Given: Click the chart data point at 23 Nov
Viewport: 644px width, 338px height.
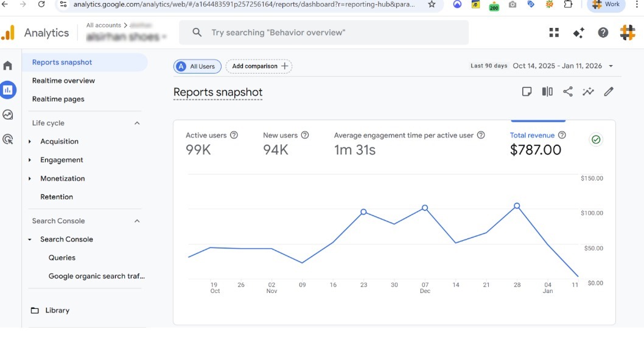Looking at the screenshot, I should point(363,212).
